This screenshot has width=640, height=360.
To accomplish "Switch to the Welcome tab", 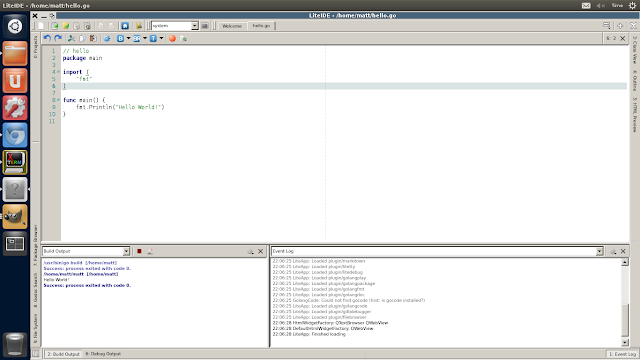I will pos(232,26).
